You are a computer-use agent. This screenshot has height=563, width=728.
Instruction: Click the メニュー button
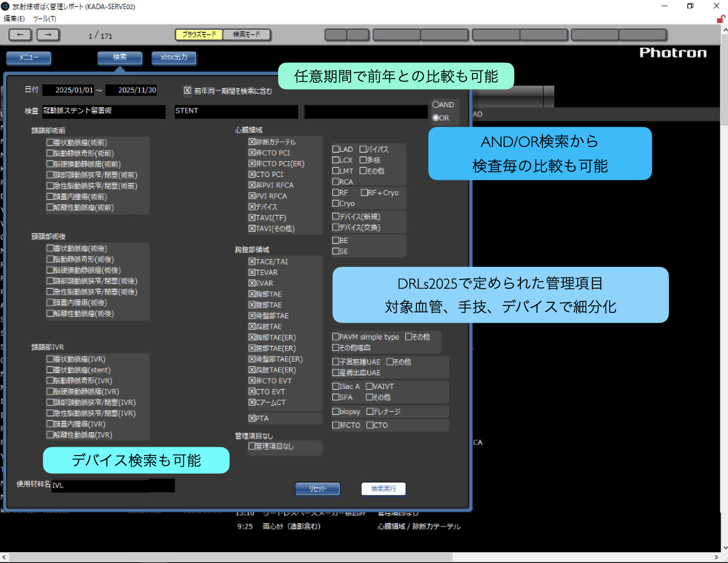point(29,57)
